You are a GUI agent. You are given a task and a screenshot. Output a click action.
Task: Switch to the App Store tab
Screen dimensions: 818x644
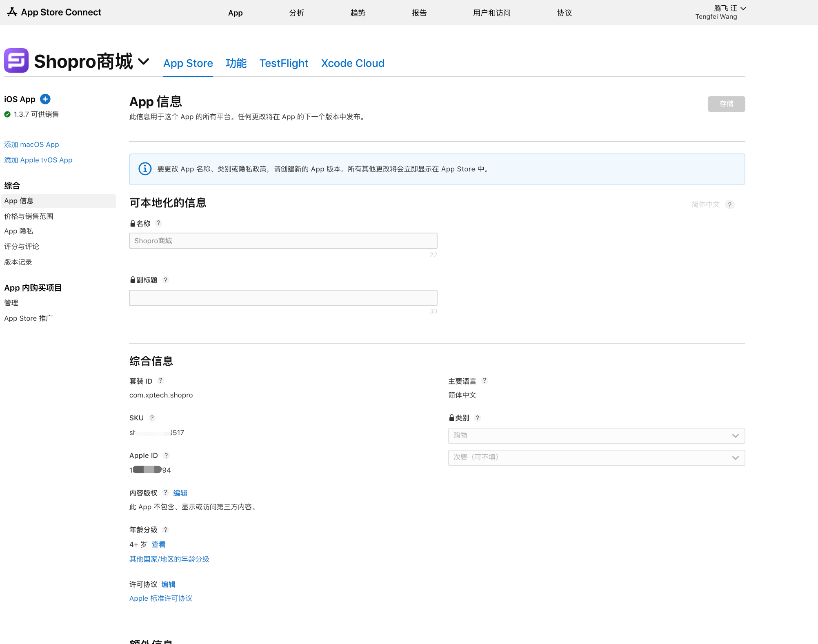point(188,63)
